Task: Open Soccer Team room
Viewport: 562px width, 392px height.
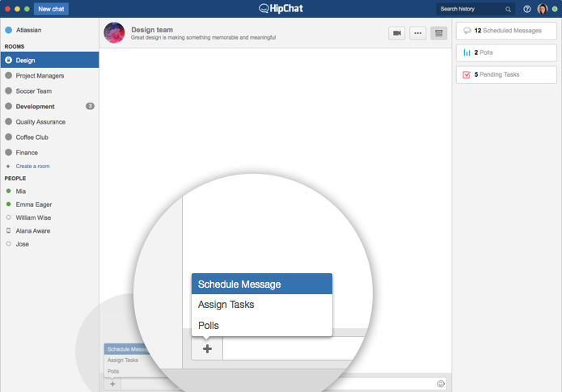Action: 49,91
